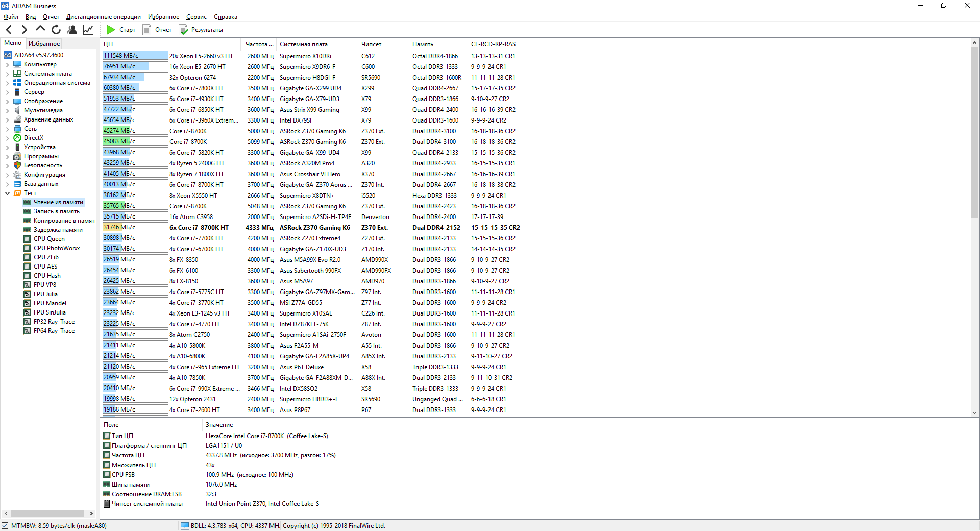Expand the Отображение tree node
Screen dimensions: 980x531
[x=7, y=102]
